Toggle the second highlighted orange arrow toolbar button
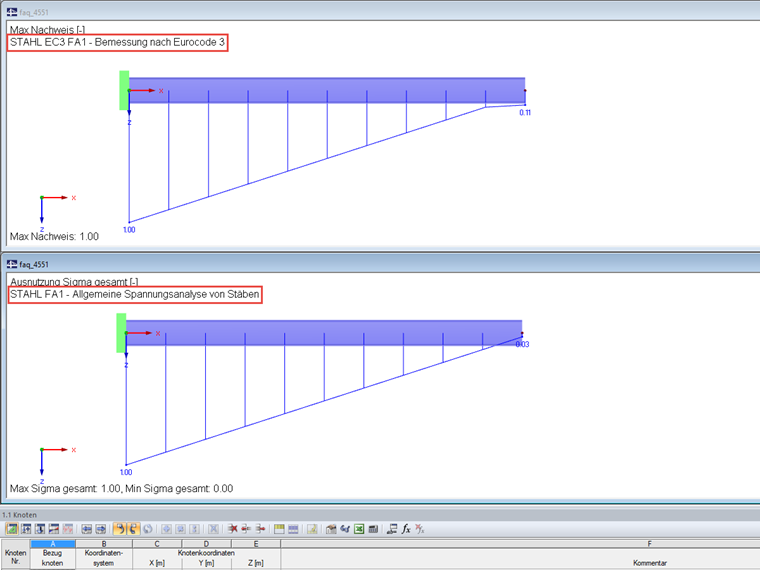Screen dimensions: 760x570 tap(133, 529)
